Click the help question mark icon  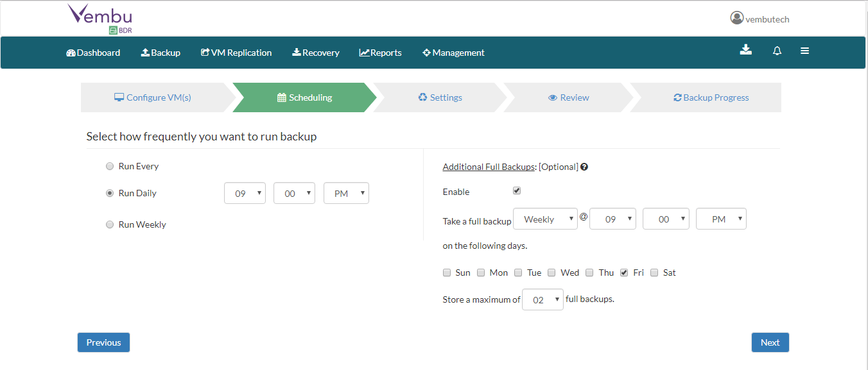tap(584, 167)
